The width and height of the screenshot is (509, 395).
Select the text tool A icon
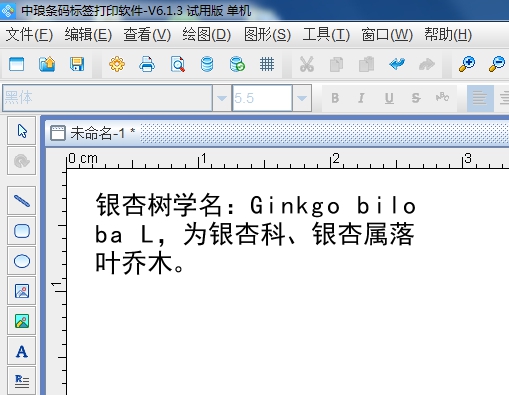(x=22, y=352)
